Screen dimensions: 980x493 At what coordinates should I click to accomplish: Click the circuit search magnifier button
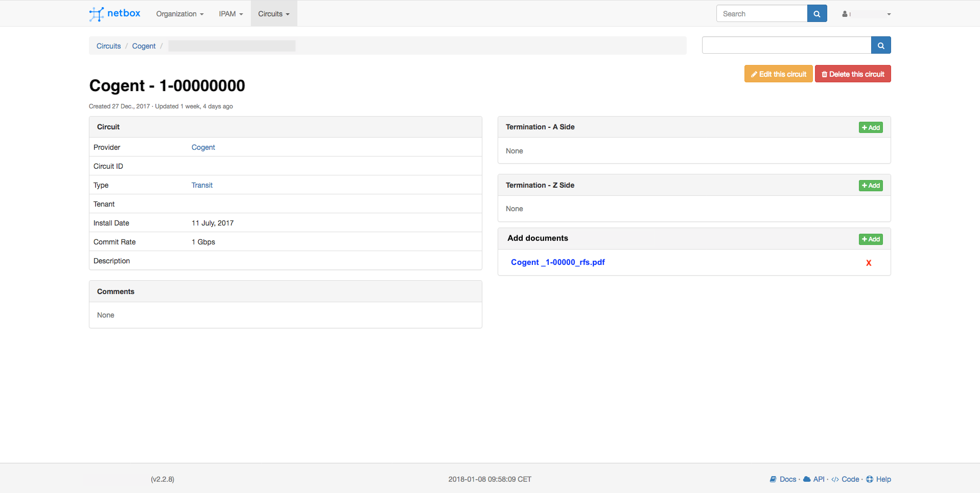(x=881, y=45)
